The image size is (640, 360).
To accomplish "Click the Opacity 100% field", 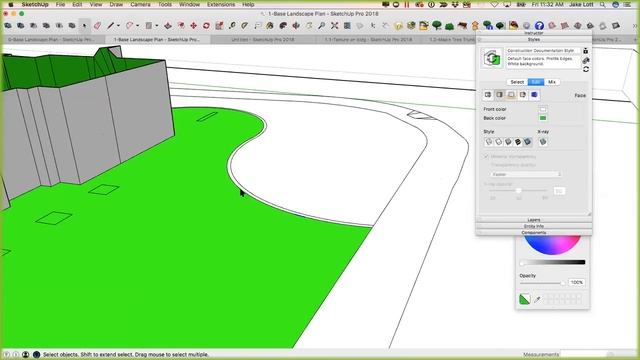I will point(577,282).
